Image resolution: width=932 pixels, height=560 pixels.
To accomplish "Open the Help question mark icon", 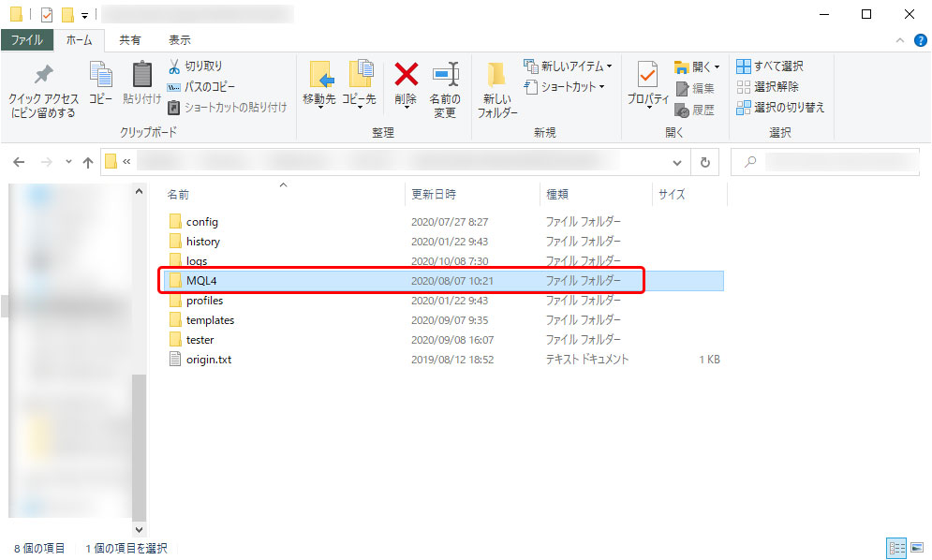I will pyautogui.click(x=920, y=40).
